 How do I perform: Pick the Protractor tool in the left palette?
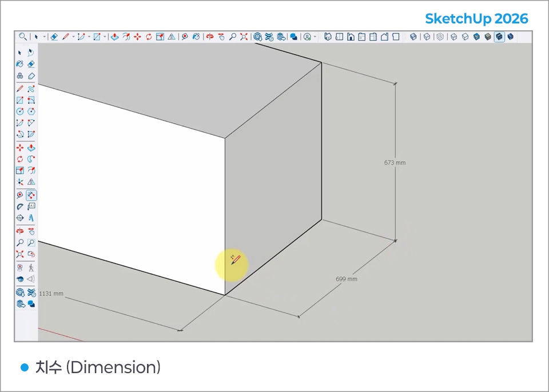tap(20, 206)
